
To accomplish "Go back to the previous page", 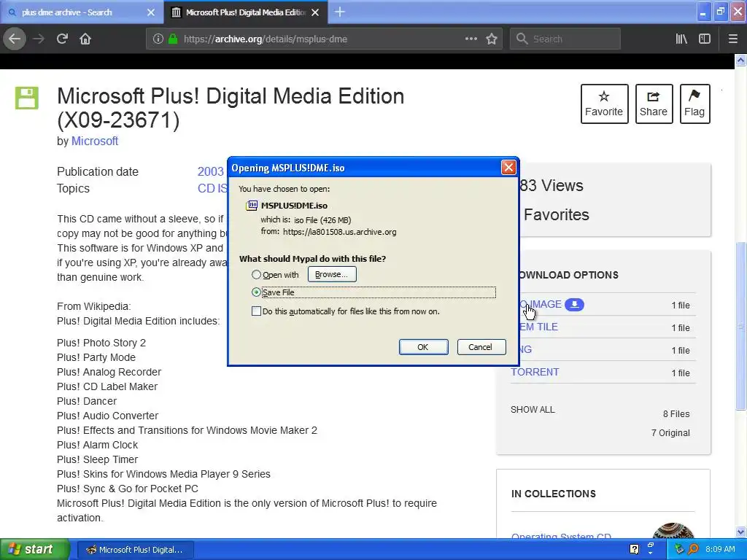I will click(x=15, y=39).
